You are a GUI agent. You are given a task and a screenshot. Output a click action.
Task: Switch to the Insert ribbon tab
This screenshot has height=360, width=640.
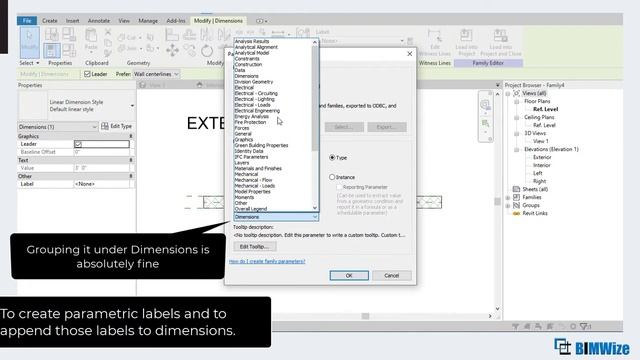(x=72, y=20)
